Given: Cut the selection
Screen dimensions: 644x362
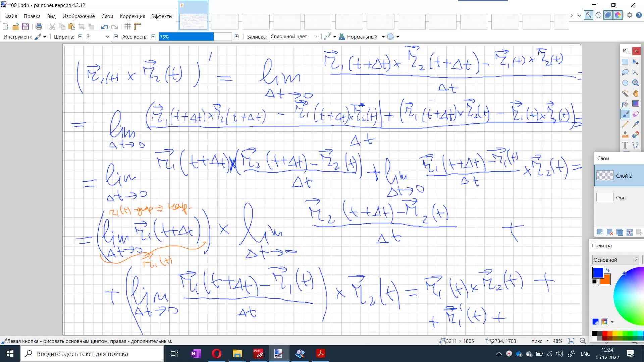Looking at the screenshot, I should click(52, 26).
